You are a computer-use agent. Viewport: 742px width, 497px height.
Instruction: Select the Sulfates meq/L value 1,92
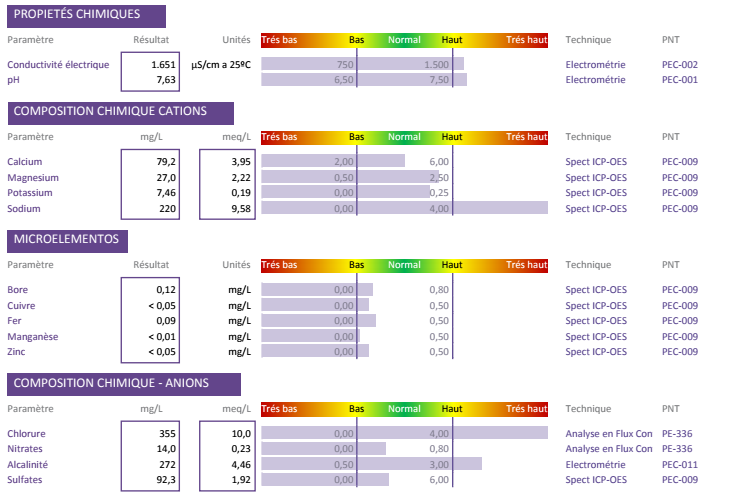coord(238,481)
